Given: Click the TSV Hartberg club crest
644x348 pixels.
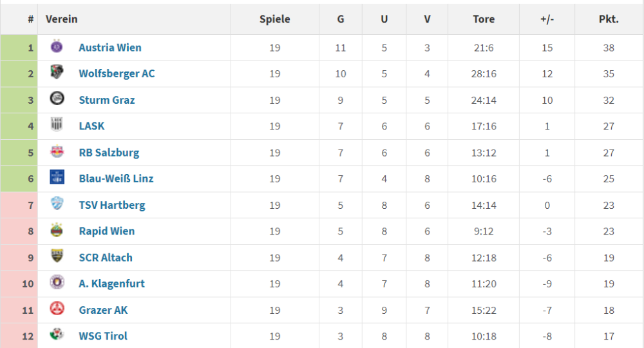Looking at the screenshot, I should (57, 204).
